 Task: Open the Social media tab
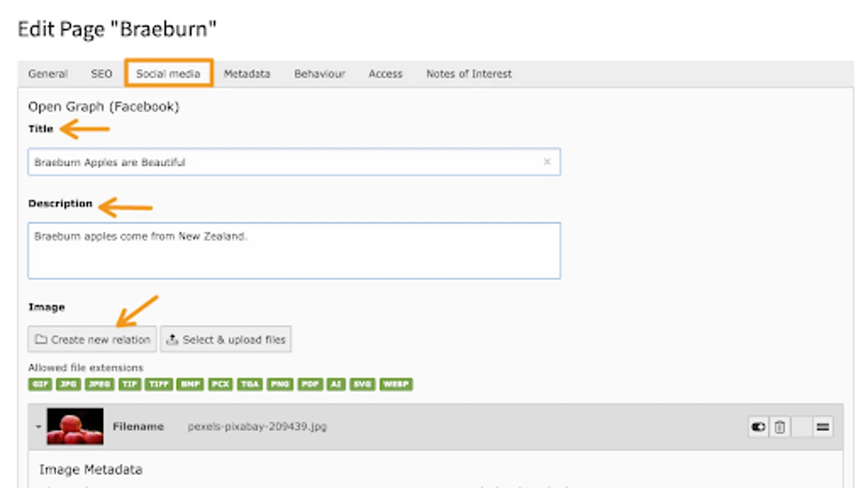(168, 74)
